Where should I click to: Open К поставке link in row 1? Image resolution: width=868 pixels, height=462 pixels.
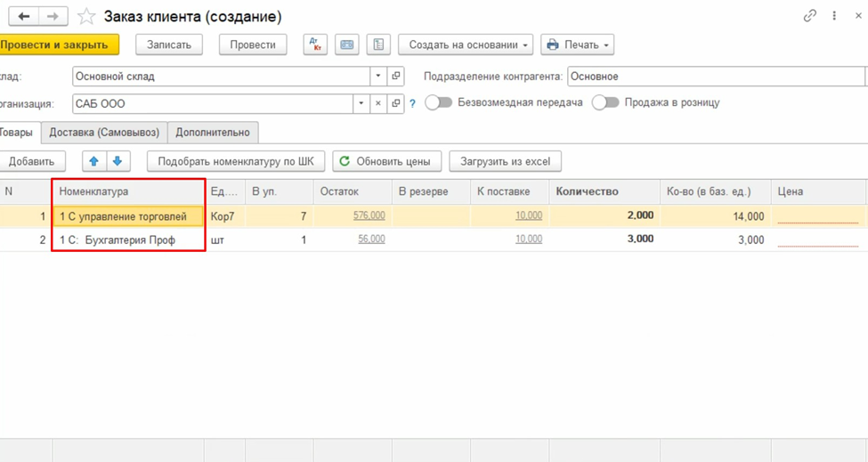[529, 215]
